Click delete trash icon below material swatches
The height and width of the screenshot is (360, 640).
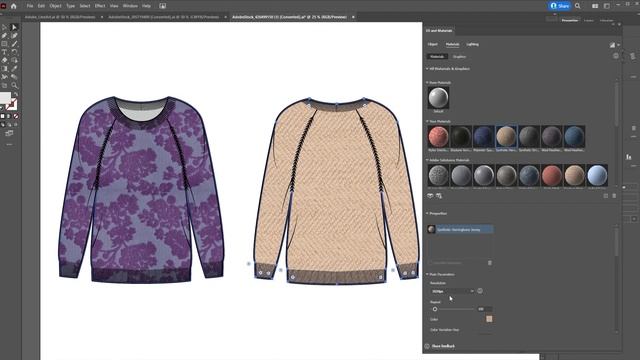click(614, 196)
